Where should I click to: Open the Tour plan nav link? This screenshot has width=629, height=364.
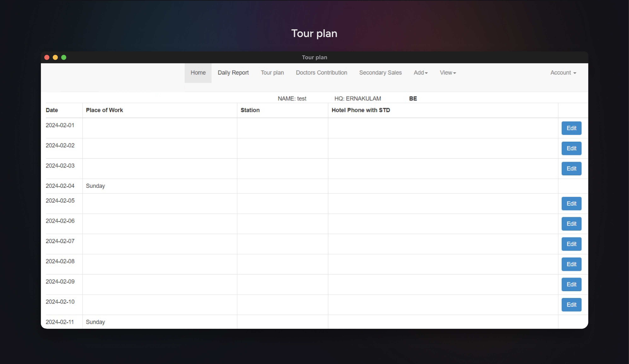[x=272, y=73]
